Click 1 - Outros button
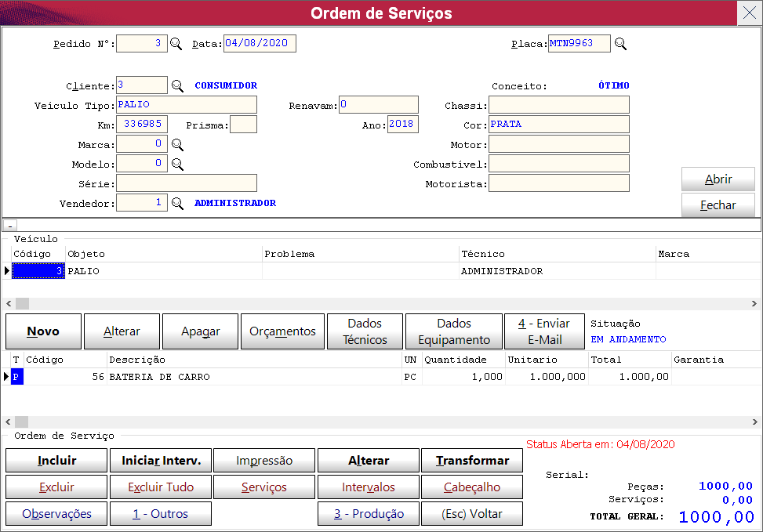The image size is (763, 532). point(161,513)
